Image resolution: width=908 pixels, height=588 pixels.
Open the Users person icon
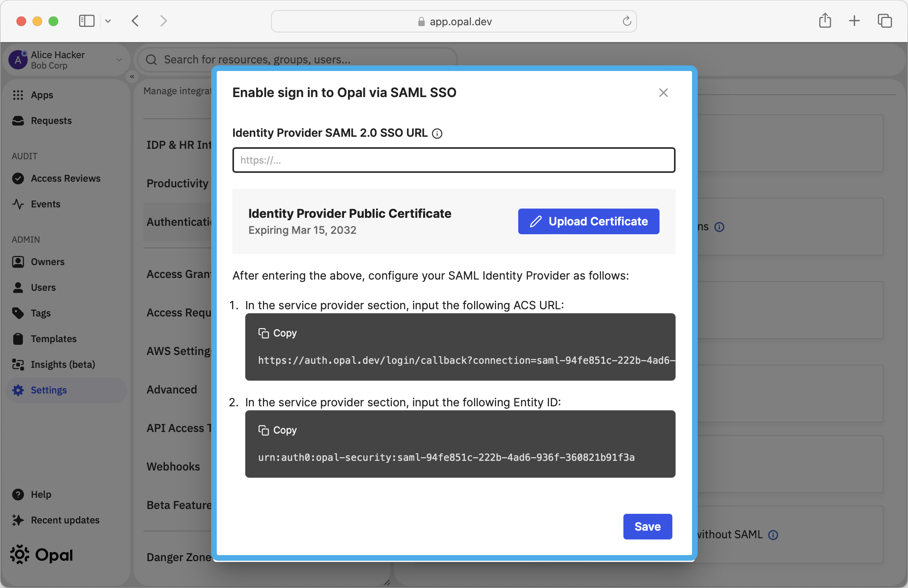(x=18, y=288)
